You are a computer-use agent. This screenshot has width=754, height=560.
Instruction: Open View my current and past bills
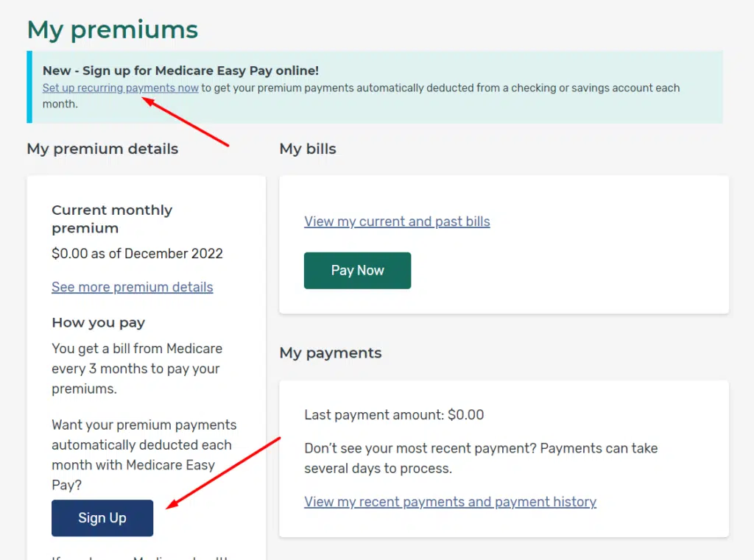pyautogui.click(x=397, y=221)
